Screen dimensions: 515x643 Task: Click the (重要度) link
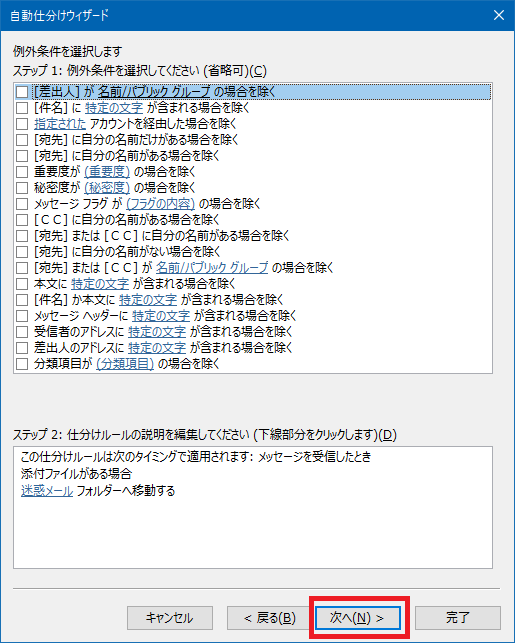coord(107,172)
